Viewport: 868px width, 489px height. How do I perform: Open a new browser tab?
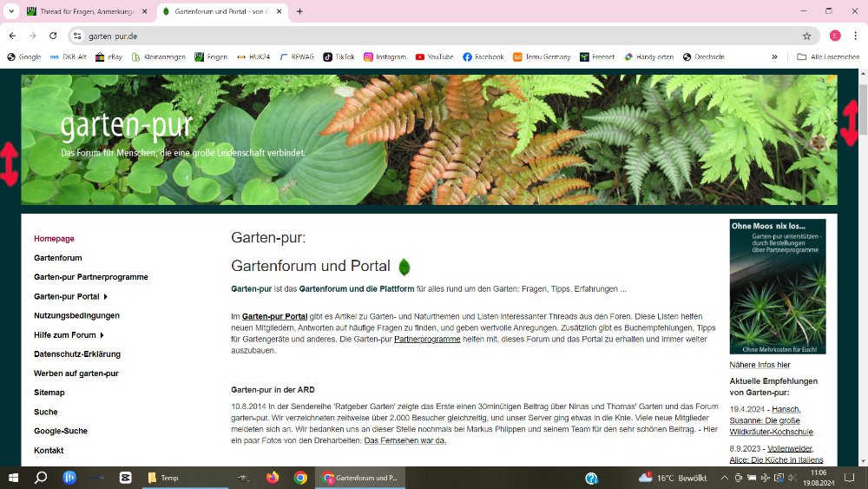pos(300,11)
